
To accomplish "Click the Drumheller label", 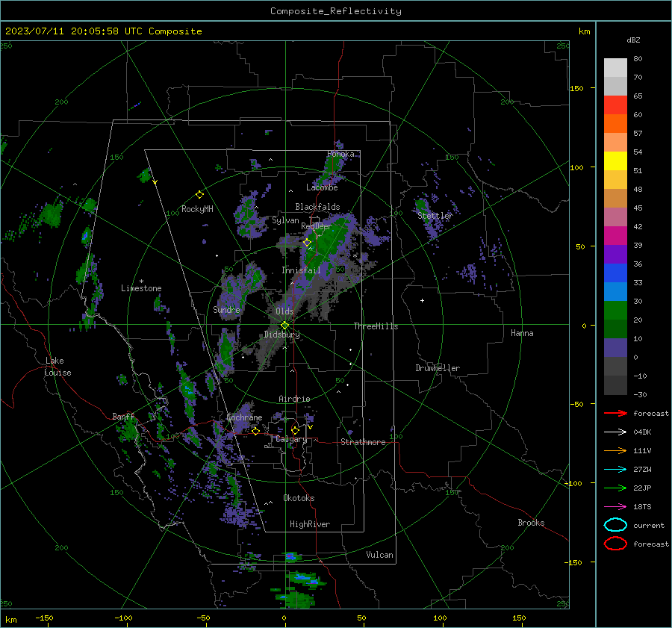I will (x=438, y=368).
